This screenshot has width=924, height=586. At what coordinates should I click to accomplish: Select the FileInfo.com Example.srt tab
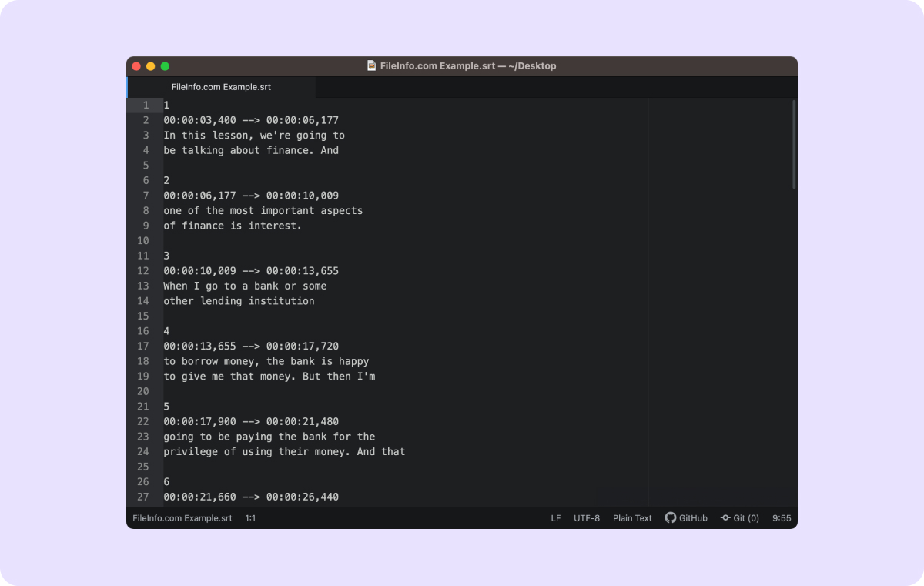221,87
